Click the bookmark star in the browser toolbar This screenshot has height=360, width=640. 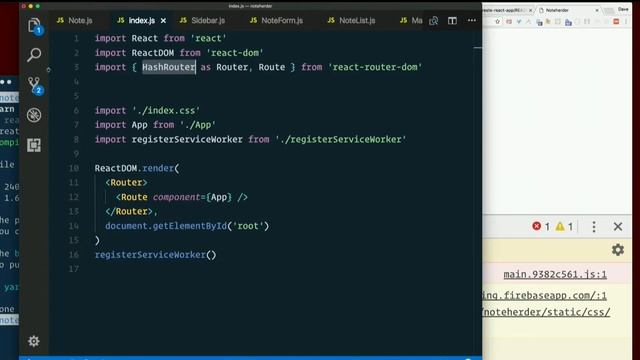tap(497, 22)
